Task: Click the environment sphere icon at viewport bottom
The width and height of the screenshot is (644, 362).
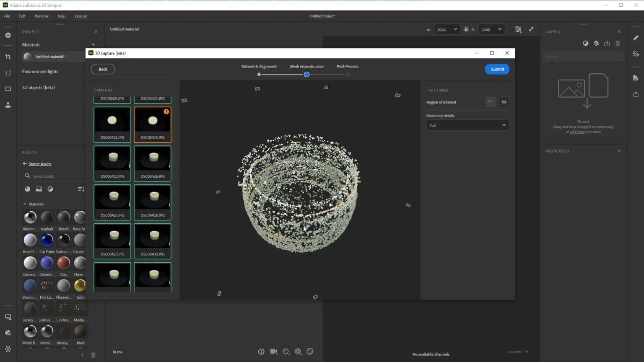Action: click(299, 352)
